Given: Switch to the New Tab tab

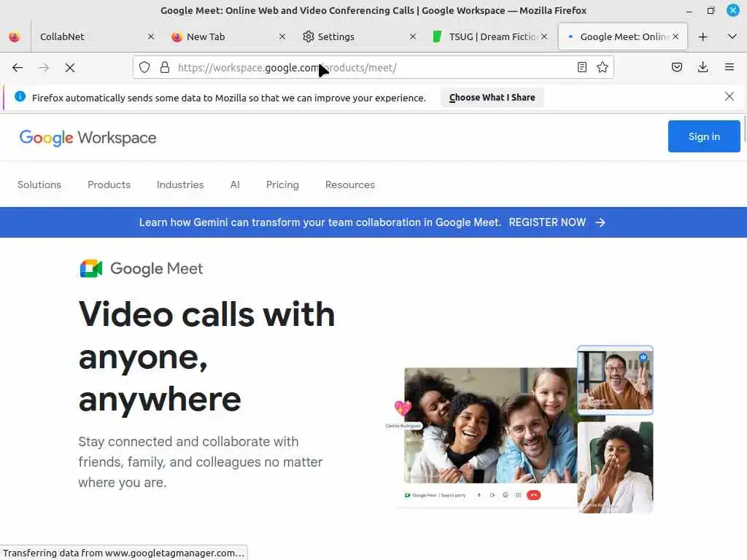Looking at the screenshot, I should [228, 36].
